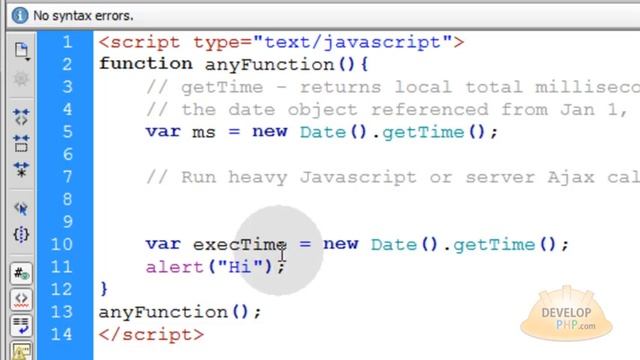
Task: Select line number 1 in the gutter
Action: pos(67,42)
